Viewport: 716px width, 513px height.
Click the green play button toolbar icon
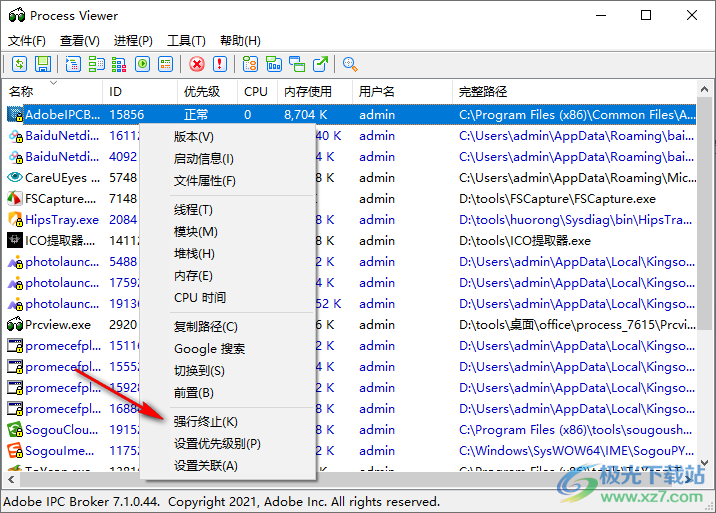coord(142,64)
